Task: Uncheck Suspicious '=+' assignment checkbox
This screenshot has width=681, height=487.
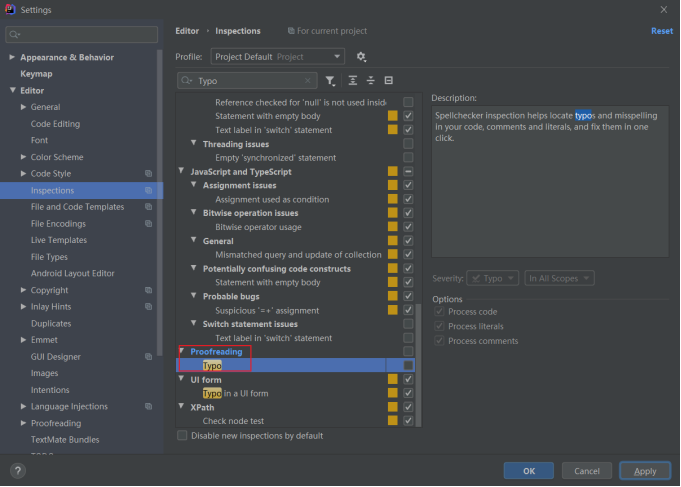Action: [x=408, y=310]
